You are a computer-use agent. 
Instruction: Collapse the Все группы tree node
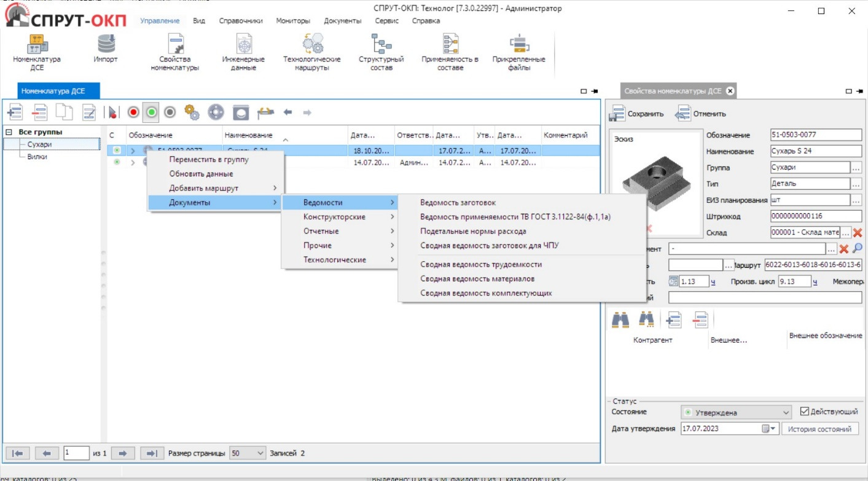(x=9, y=132)
